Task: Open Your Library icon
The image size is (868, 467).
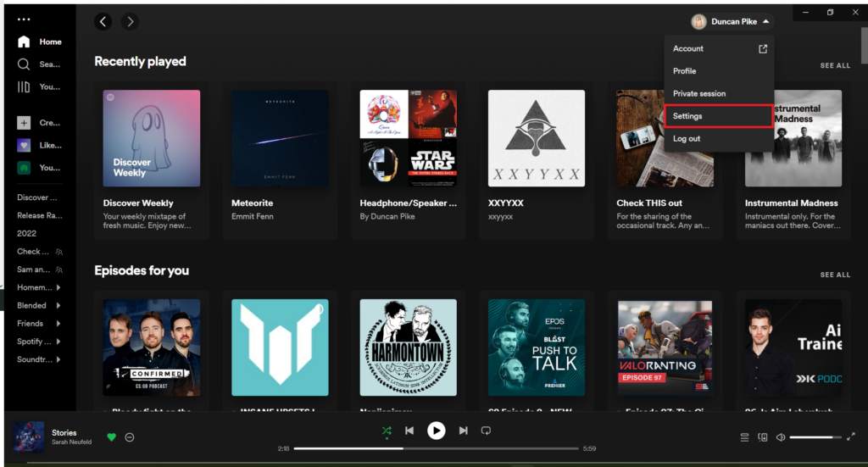Action: (x=24, y=86)
